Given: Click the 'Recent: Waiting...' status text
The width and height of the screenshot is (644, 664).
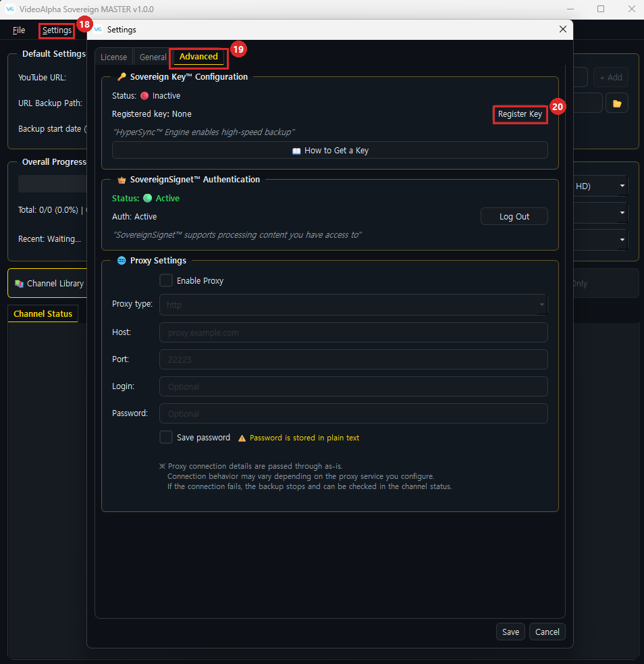Looking at the screenshot, I should 49,239.
